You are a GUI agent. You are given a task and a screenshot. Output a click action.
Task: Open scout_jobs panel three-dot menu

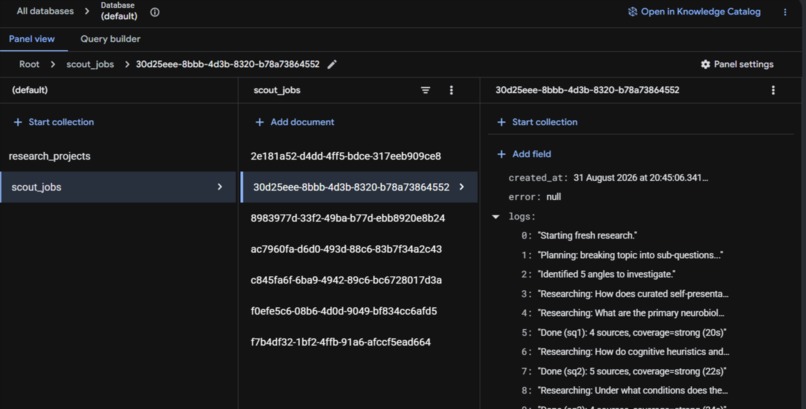point(451,90)
